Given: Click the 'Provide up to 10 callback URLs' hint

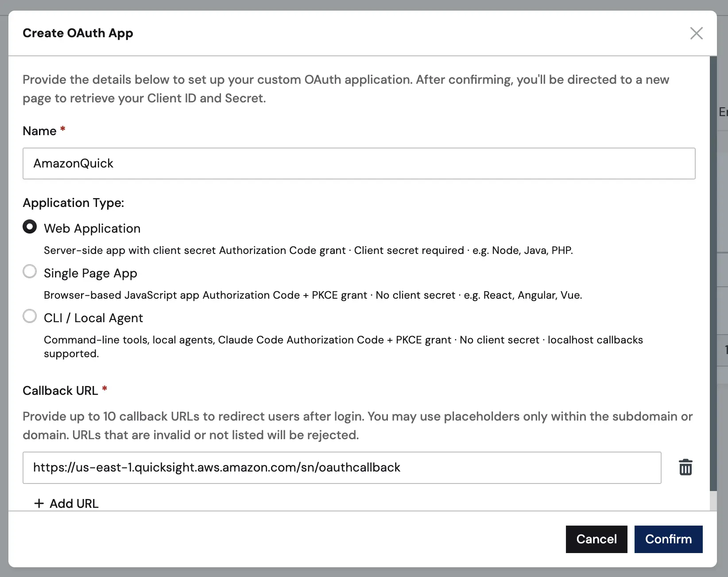Looking at the screenshot, I should click(358, 425).
